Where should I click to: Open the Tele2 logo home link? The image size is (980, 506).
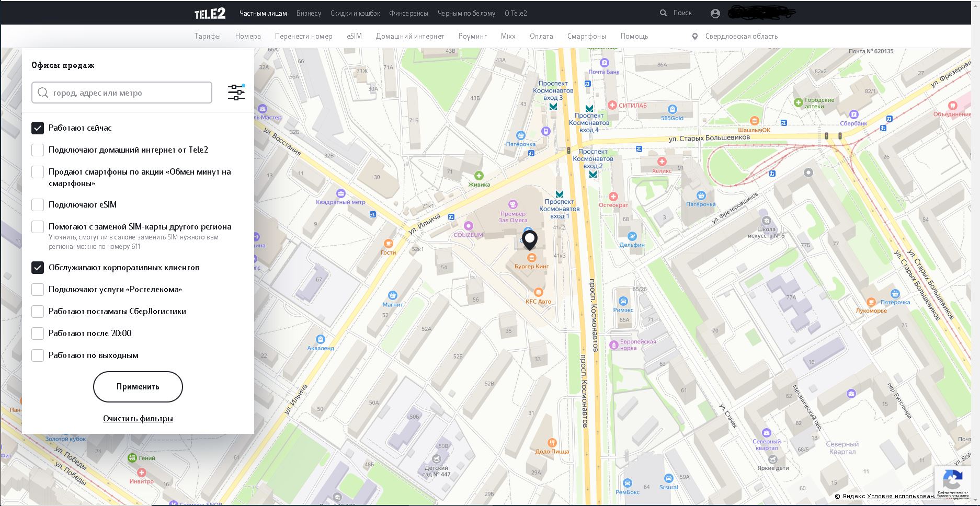210,14
